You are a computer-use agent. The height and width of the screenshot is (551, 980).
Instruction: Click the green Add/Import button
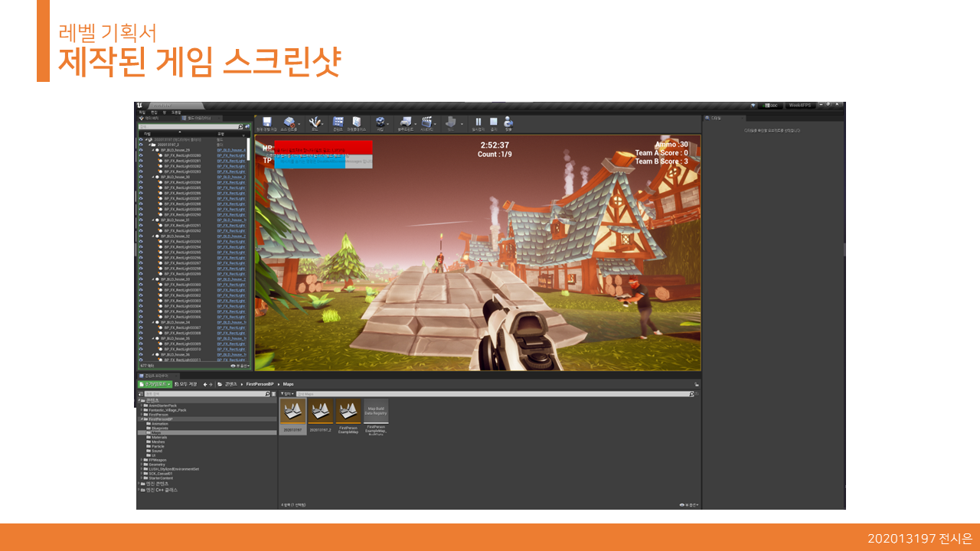coord(155,384)
